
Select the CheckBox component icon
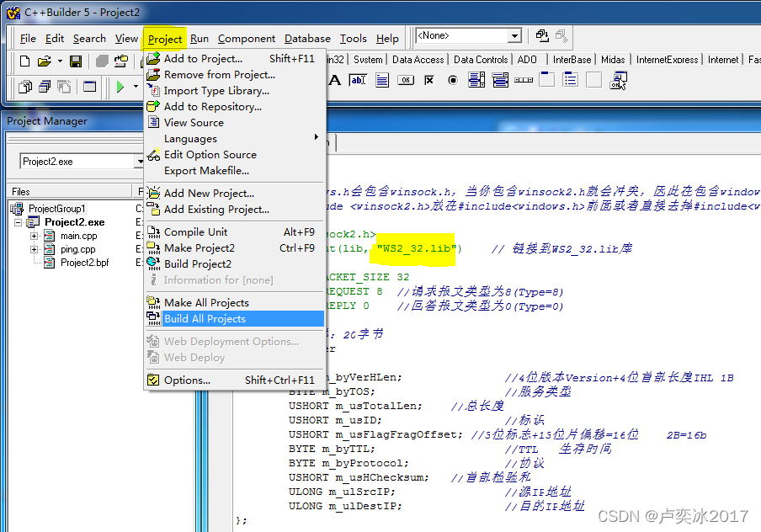tap(429, 80)
